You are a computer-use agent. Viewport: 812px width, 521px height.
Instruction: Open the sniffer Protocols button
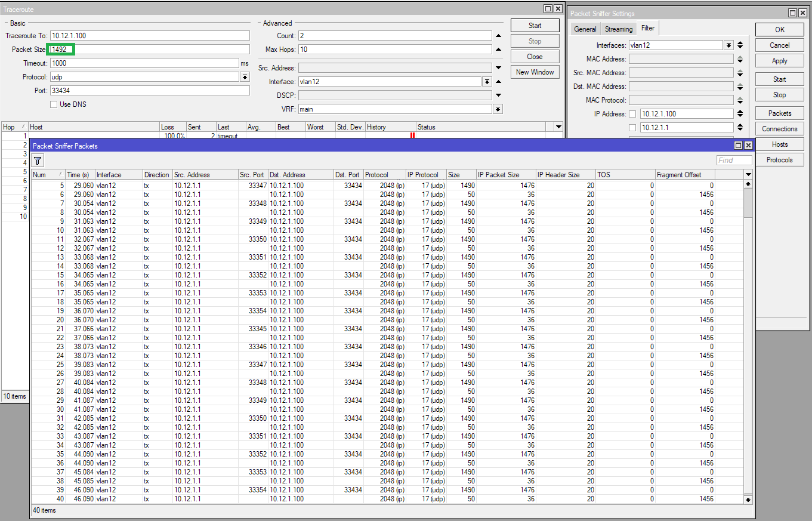point(780,160)
